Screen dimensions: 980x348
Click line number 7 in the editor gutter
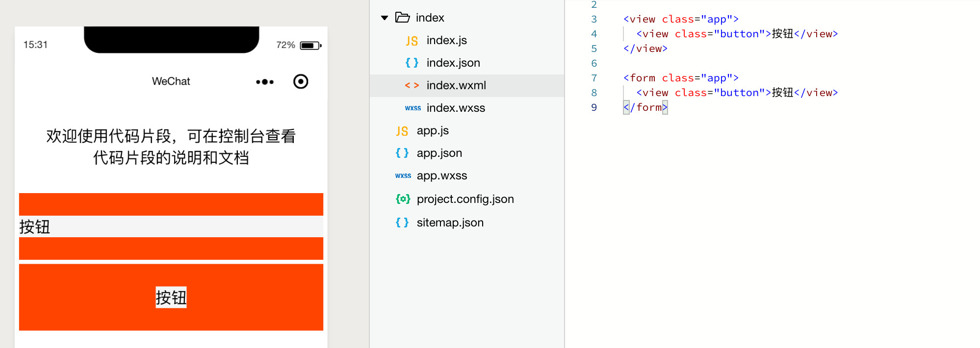coord(594,78)
